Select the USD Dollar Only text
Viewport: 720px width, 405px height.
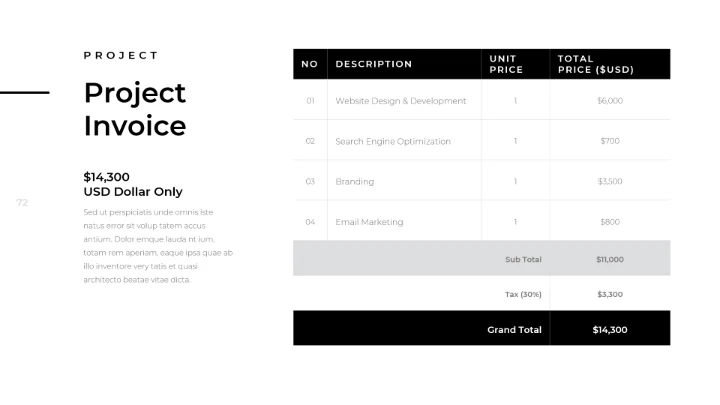(x=133, y=192)
